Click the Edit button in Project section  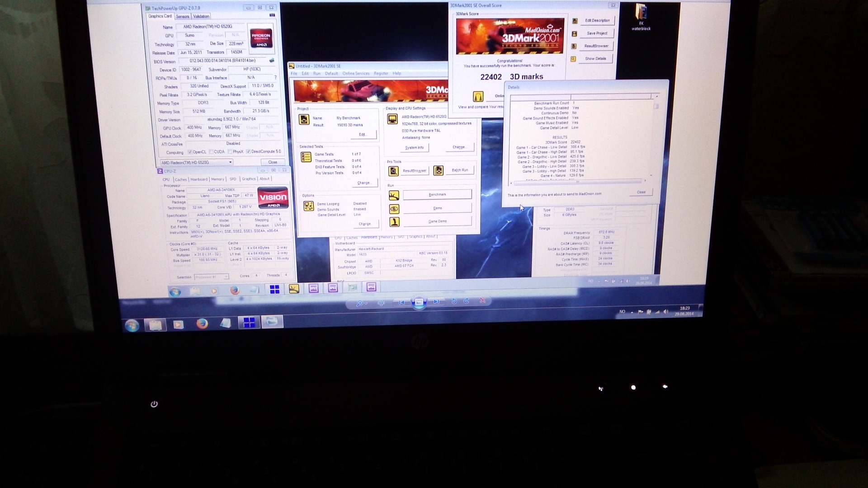tap(362, 134)
